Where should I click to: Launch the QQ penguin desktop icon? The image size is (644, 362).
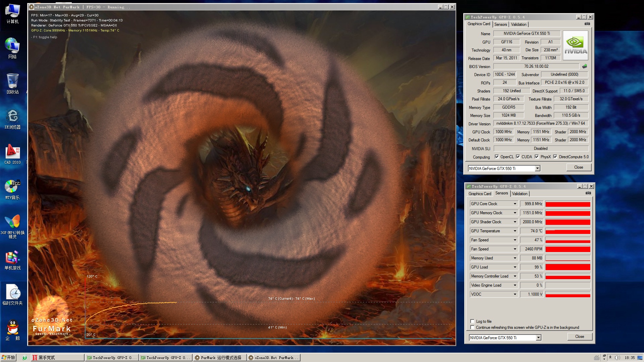(13, 330)
